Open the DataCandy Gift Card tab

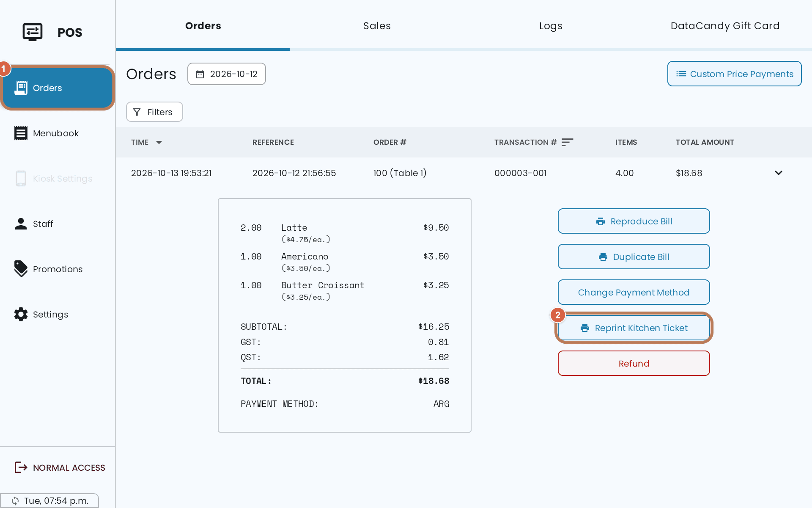coord(725,25)
